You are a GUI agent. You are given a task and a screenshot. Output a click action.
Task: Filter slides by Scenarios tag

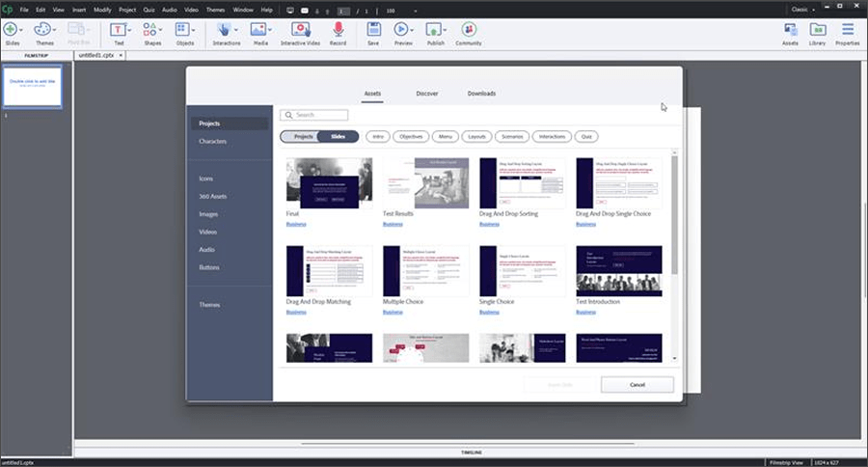pos(512,136)
